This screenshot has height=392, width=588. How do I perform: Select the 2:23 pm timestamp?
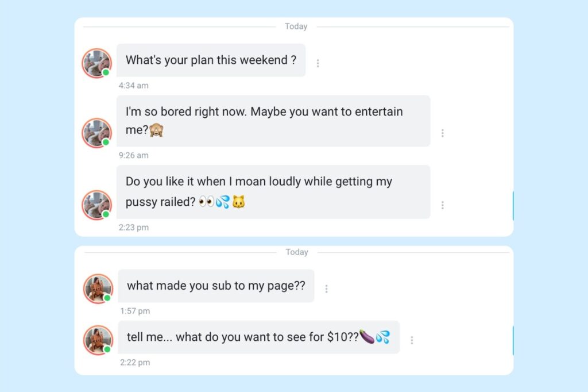pos(134,228)
